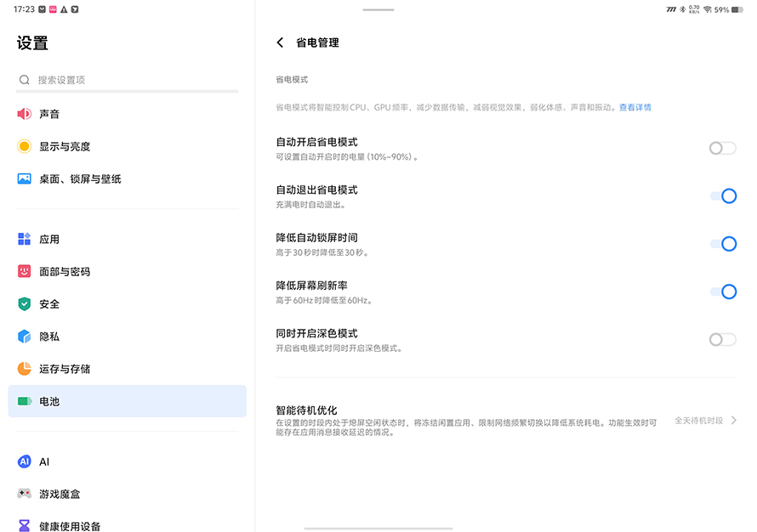Open 安全 settings

(128, 304)
